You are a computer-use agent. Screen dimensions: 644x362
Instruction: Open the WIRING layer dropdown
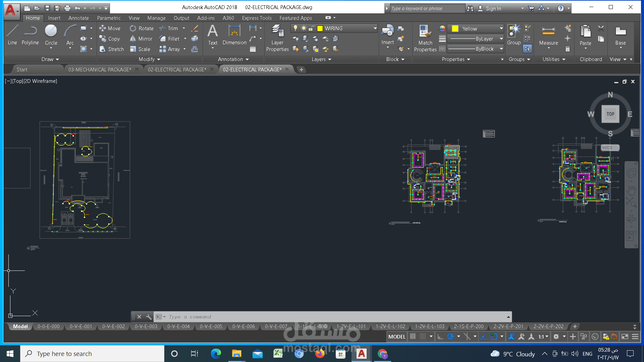[x=375, y=28]
